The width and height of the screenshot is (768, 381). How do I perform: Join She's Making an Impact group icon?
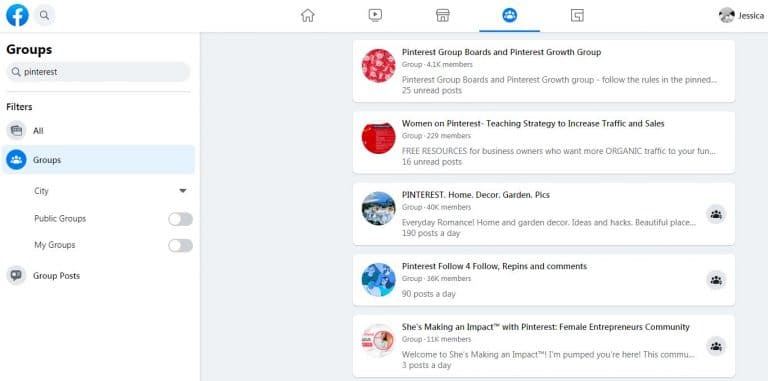tap(716, 347)
